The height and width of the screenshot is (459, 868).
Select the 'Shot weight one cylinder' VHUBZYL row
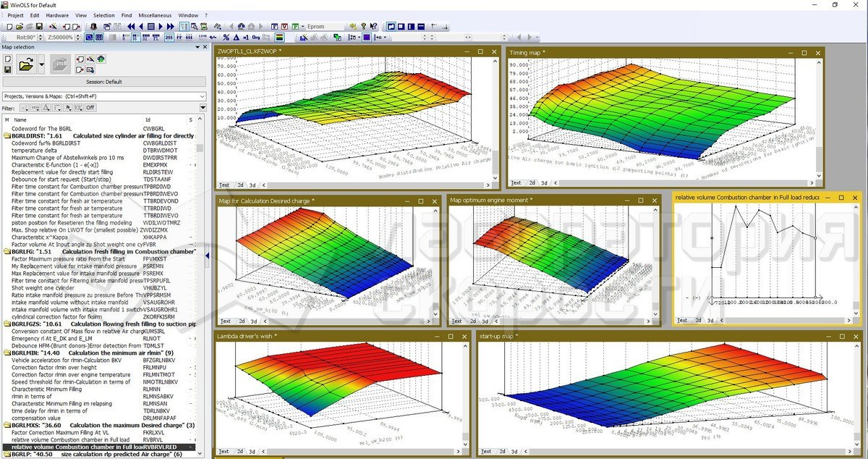point(98,287)
